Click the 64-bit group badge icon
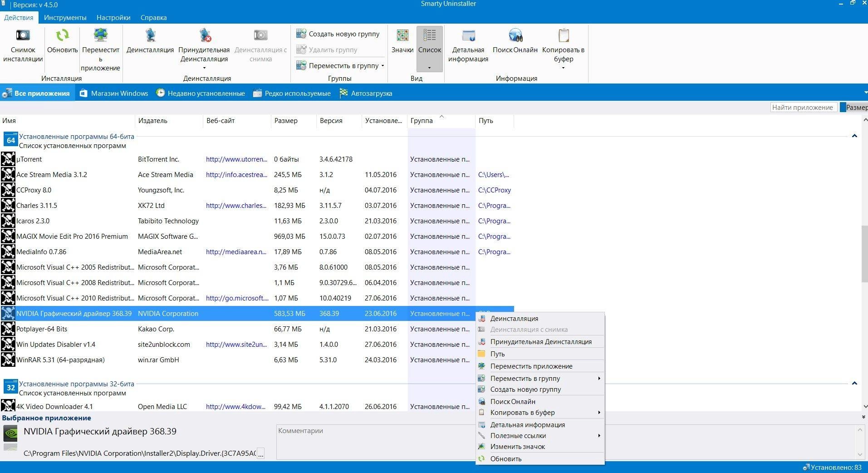The image size is (868, 473). click(11, 139)
